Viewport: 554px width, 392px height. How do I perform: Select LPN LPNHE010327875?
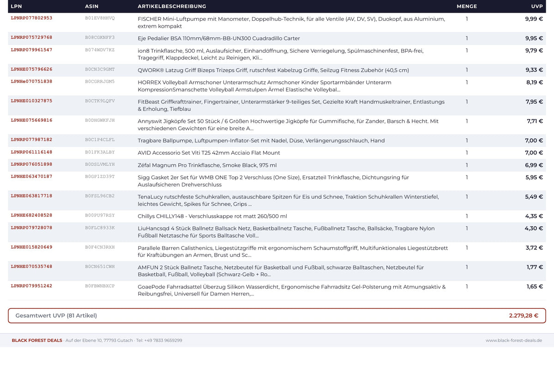[x=31, y=101]
